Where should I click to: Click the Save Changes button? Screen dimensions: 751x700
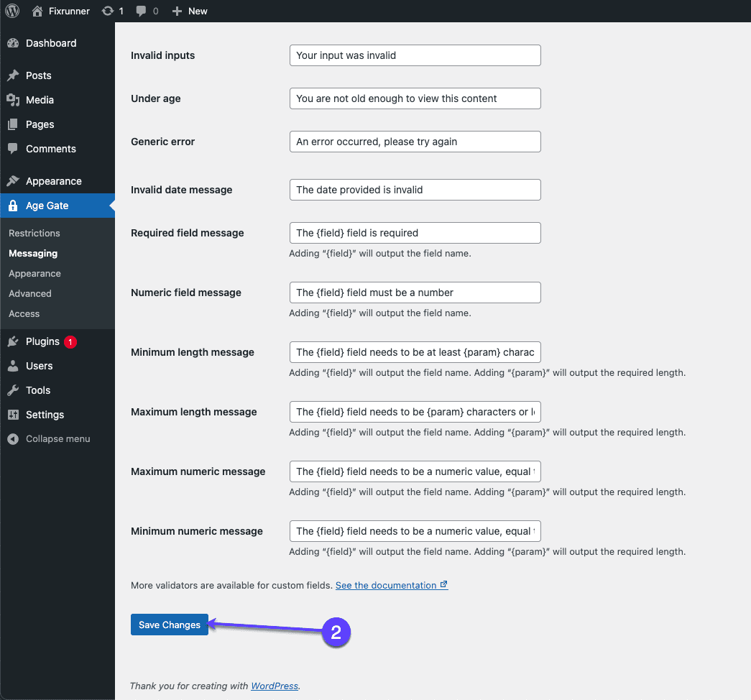(170, 625)
